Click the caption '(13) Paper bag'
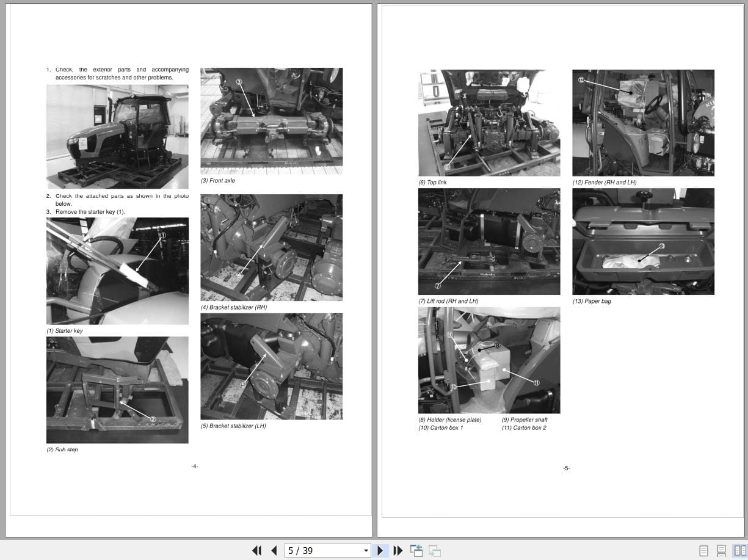Viewport: 748px width, 560px height. [592, 301]
